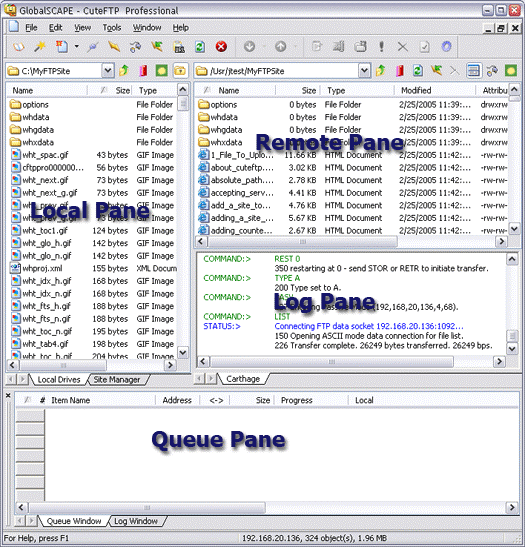The image size is (525, 547).
Task: Go up a folder in remote pane
Action: coord(381,71)
